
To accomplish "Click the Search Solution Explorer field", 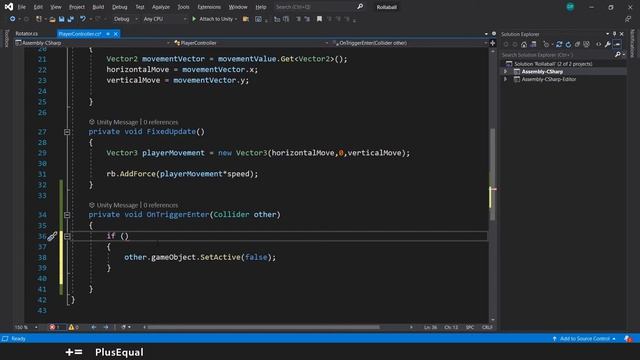I will click(x=557, y=55).
